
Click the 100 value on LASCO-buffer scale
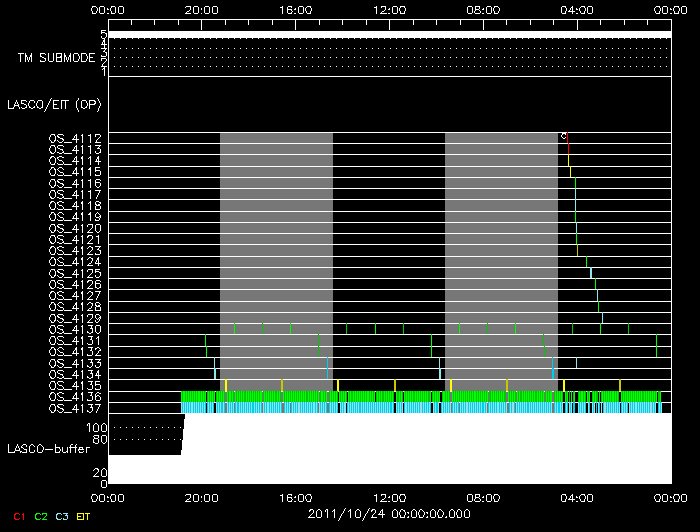click(x=98, y=427)
